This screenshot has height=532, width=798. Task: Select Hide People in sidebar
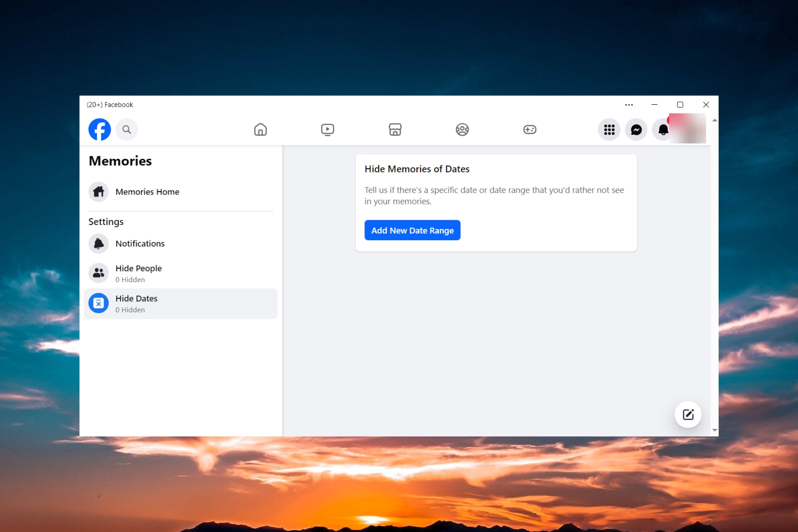pos(138,273)
